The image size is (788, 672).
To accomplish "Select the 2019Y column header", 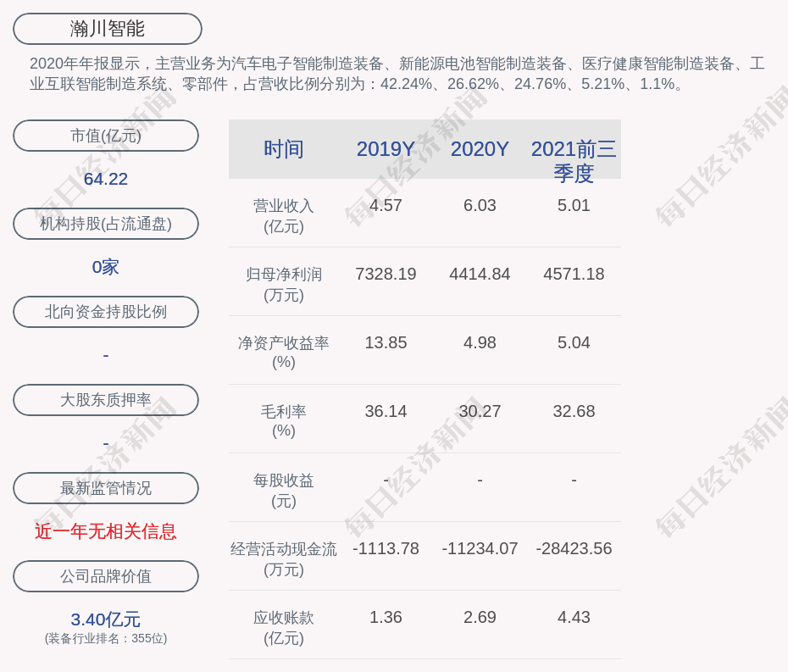I will click(x=386, y=149).
